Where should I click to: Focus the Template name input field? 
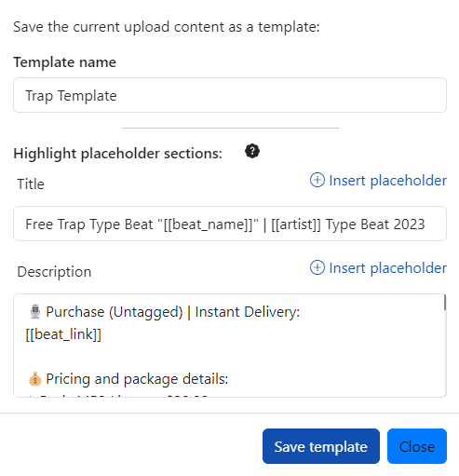[230, 95]
